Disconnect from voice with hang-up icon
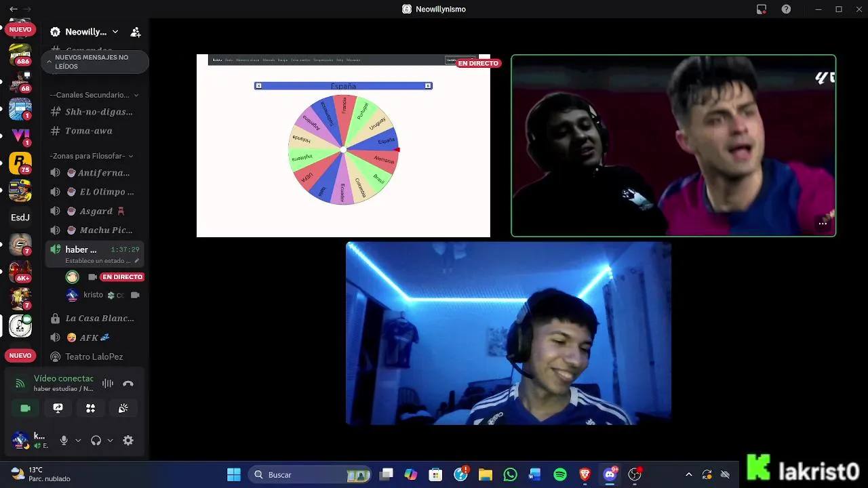868x488 pixels. [128, 384]
